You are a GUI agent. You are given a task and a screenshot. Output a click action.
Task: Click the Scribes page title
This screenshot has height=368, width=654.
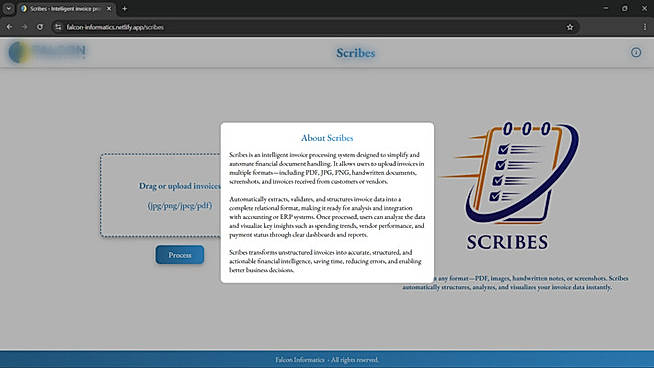coord(356,53)
